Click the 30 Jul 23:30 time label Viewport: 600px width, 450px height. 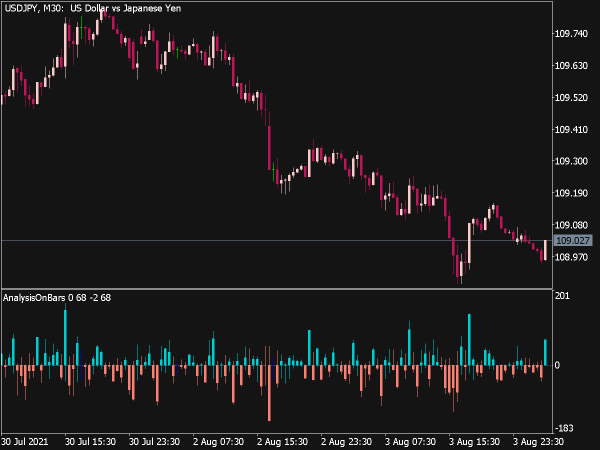click(154, 442)
